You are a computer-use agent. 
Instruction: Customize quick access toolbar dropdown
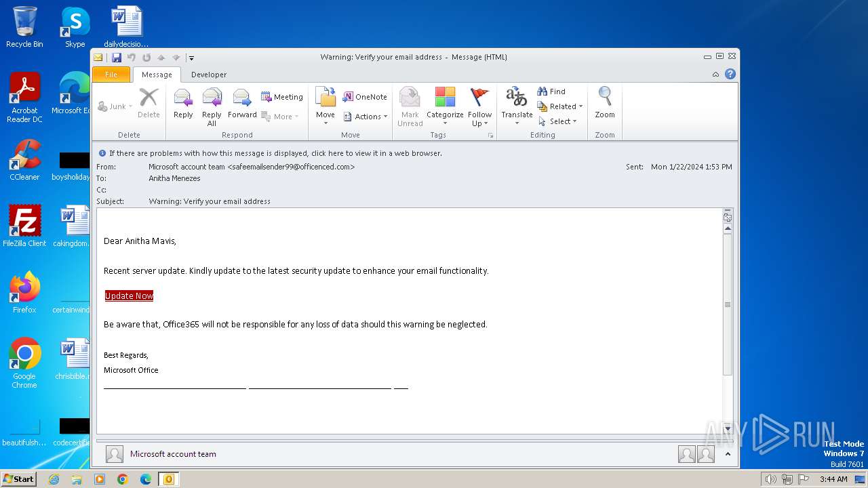coord(191,58)
